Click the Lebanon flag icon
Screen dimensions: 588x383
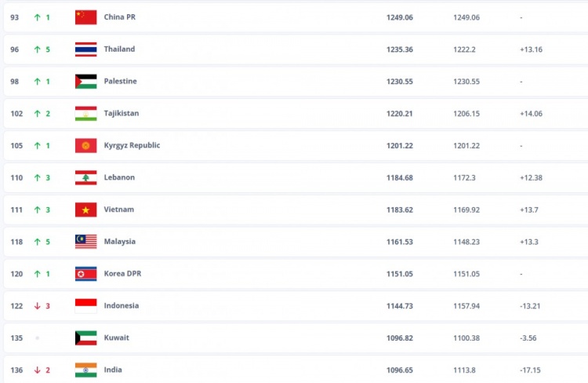pyautogui.click(x=85, y=177)
